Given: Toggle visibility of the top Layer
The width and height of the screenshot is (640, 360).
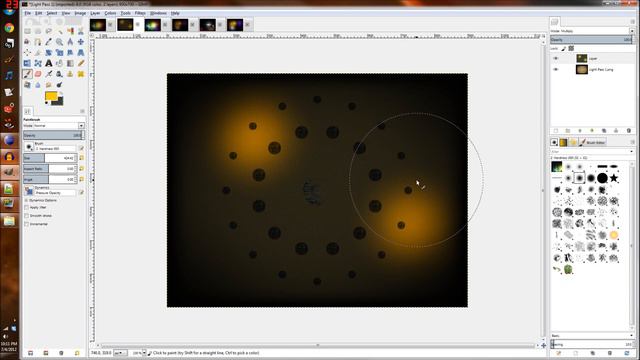Looking at the screenshot, I should pyautogui.click(x=556, y=58).
